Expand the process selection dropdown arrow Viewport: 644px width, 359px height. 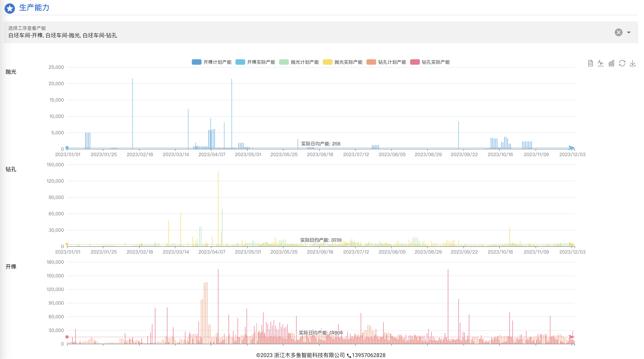(629, 33)
